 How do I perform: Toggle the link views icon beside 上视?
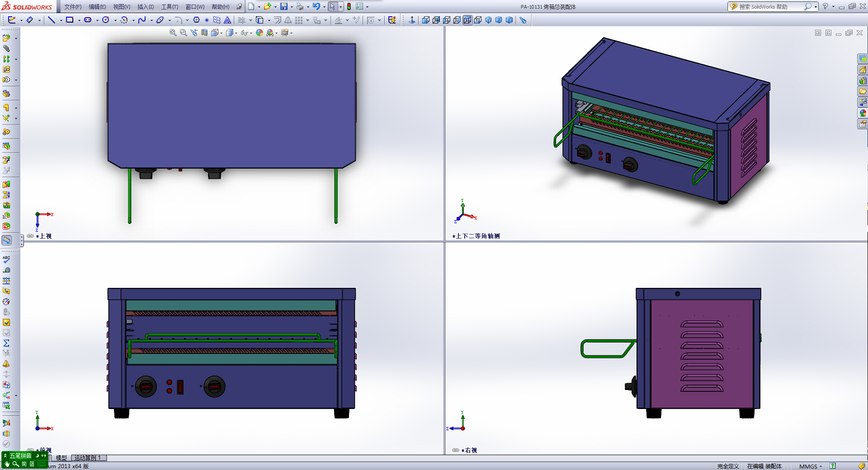[30, 236]
